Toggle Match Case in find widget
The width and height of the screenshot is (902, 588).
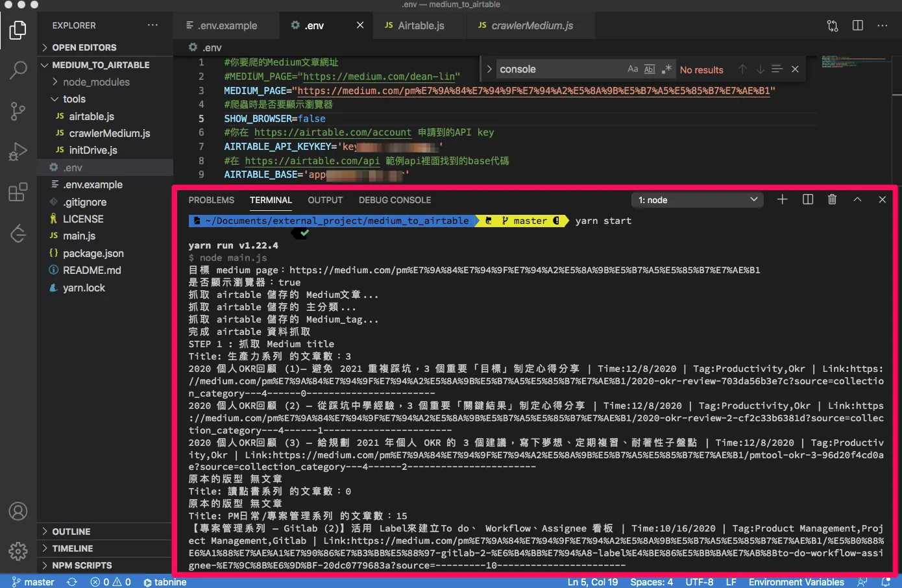pyautogui.click(x=633, y=69)
